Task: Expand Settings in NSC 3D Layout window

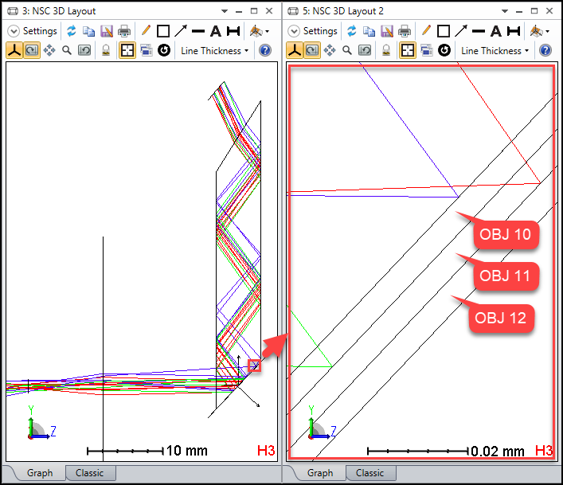Action: [x=33, y=31]
